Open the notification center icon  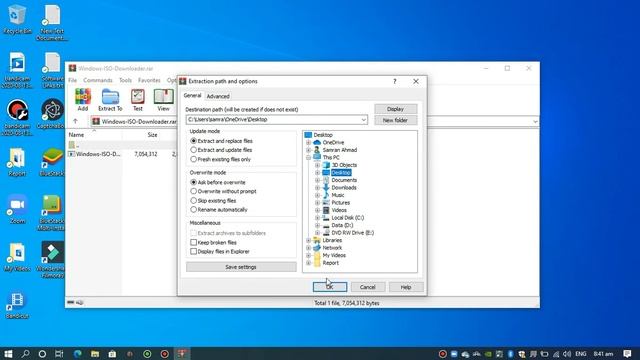coord(627,353)
